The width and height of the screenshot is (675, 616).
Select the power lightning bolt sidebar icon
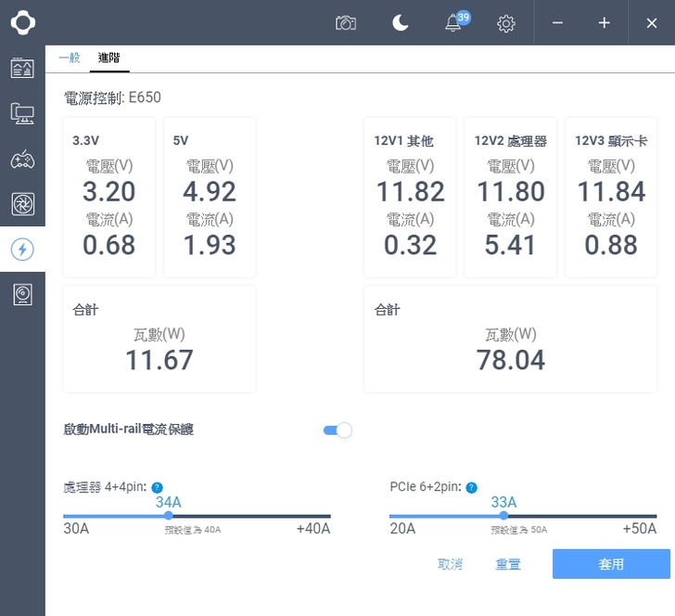22,250
